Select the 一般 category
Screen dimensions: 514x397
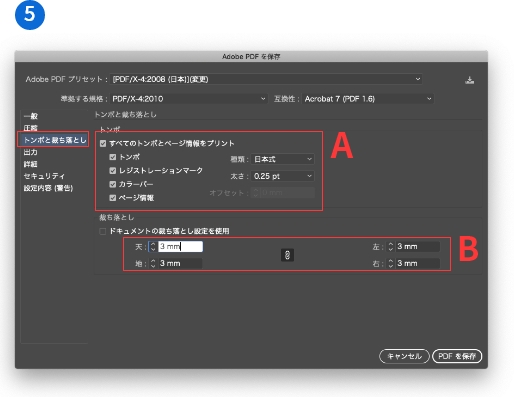point(31,116)
